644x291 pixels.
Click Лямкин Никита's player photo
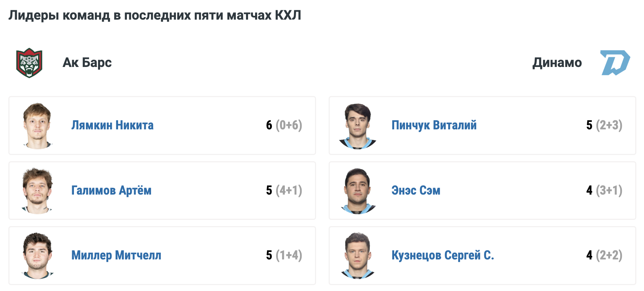point(37,126)
